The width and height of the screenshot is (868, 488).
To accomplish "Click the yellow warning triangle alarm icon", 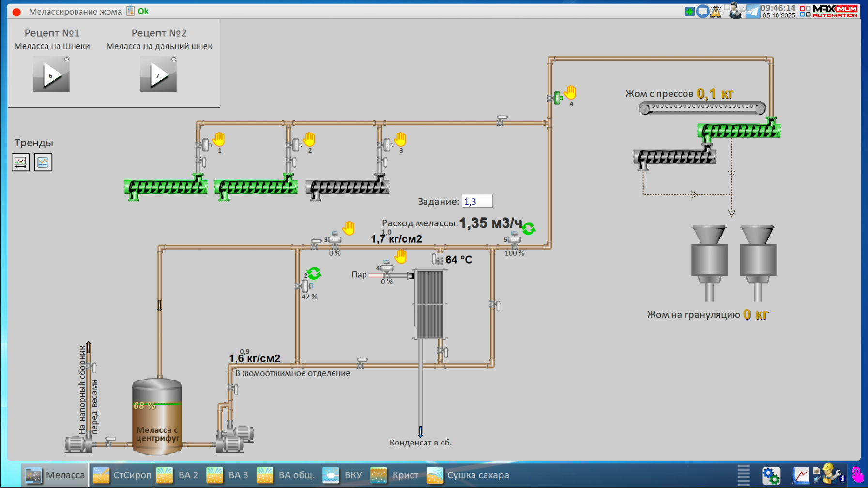I will click(x=716, y=12).
